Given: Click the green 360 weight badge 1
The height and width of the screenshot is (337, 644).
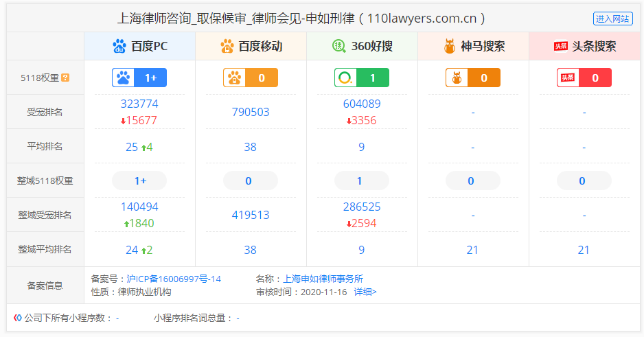Looking at the screenshot, I should [362, 78].
